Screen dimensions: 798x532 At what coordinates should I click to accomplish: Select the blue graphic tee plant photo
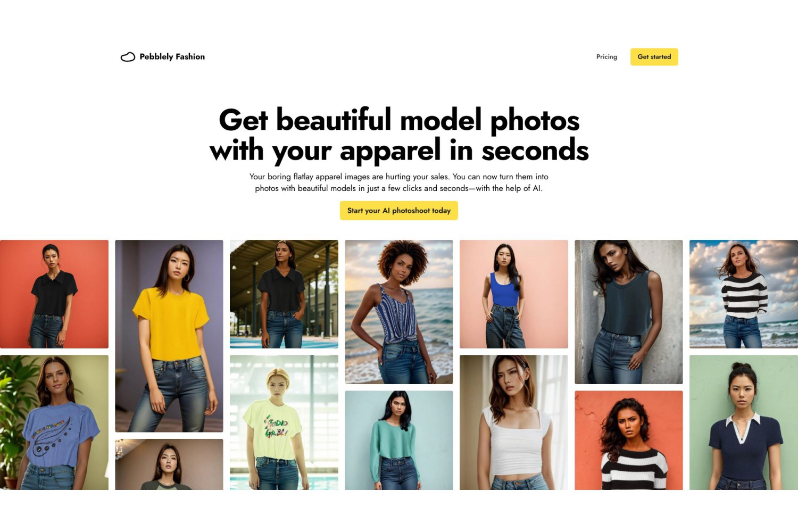[x=54, y=422]
